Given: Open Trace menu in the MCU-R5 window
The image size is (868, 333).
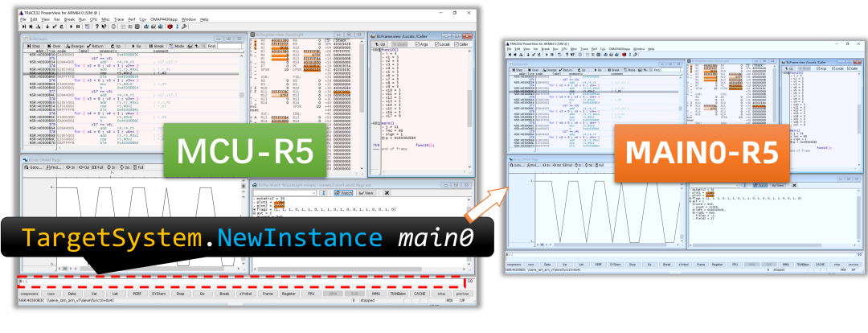Looking at the screenshot, I should point(119,19).
